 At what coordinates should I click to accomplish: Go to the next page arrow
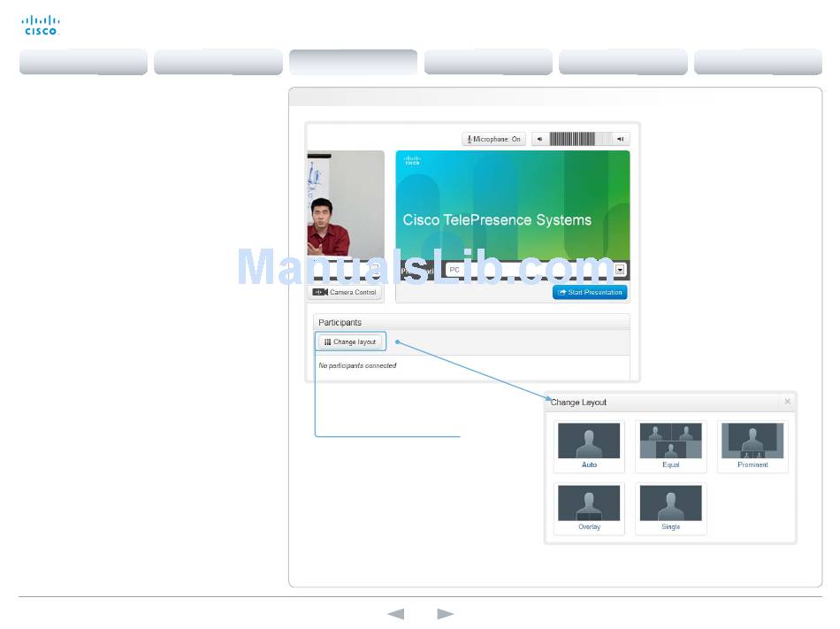(446, 614)
